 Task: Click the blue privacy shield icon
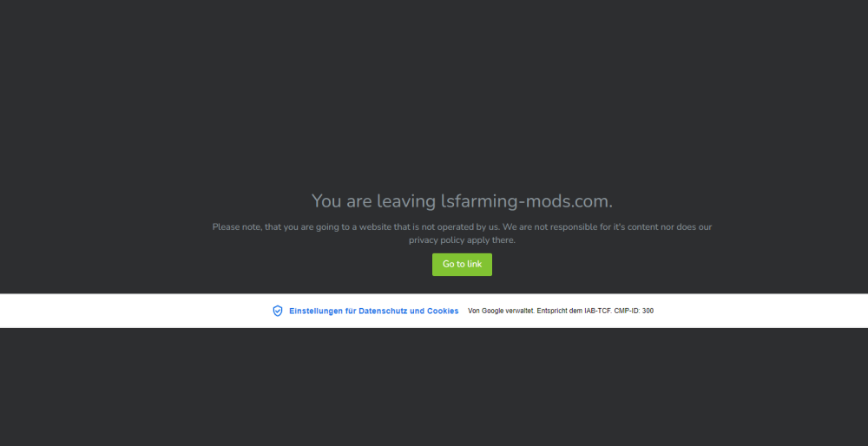(278, 311)
